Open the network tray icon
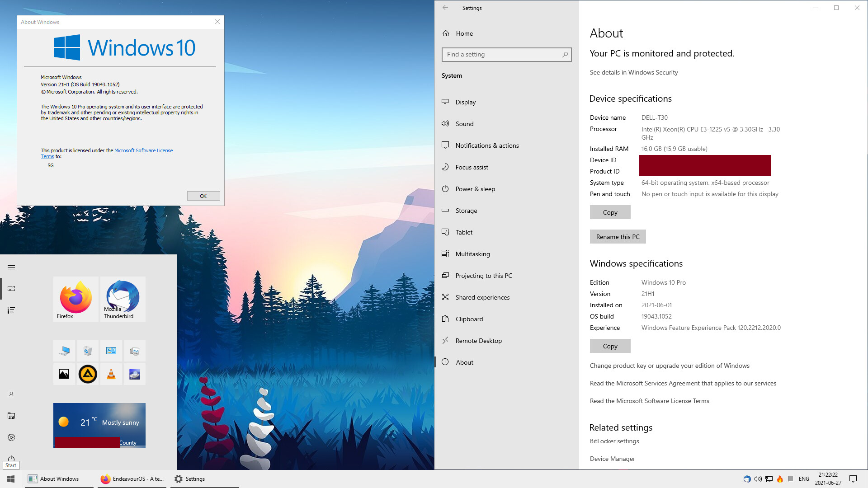This screenshot has width=868, height=488. [x=769, y=479]
